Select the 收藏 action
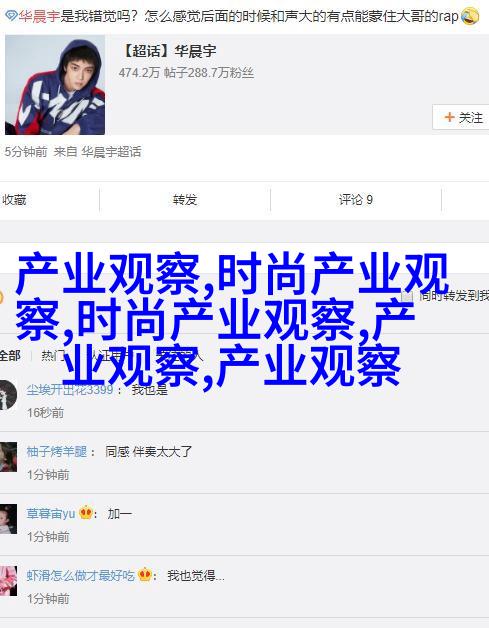 point(14,199)
